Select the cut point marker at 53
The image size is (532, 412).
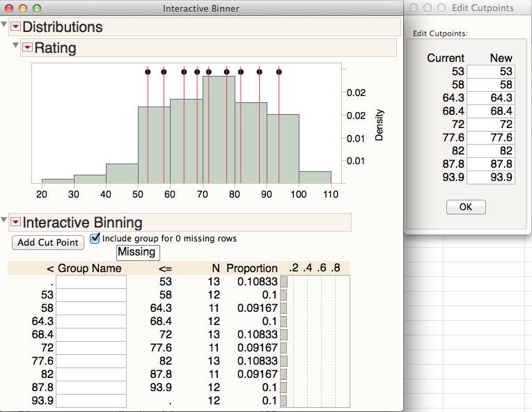[x=148, y=72]
